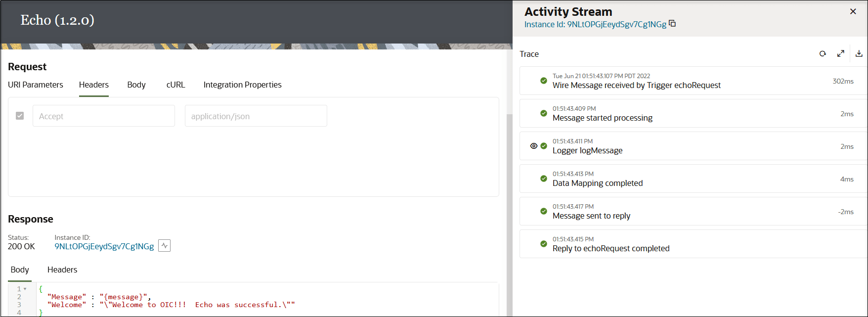
Task: Click the "Message" key in response JSON
Action: coord(67,297)
